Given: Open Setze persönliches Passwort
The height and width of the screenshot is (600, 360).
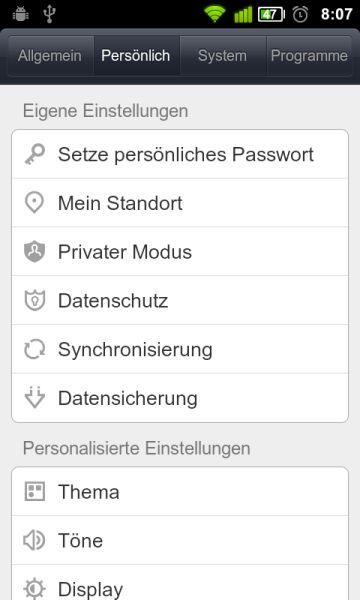Looking at the screenshot, I should point(180,154).
